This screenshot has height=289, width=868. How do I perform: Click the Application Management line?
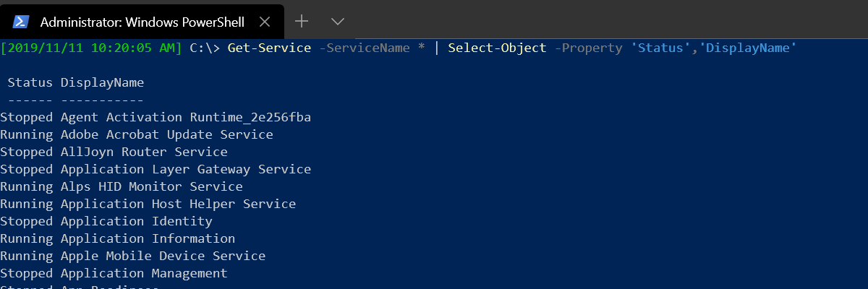coord(114,273)
